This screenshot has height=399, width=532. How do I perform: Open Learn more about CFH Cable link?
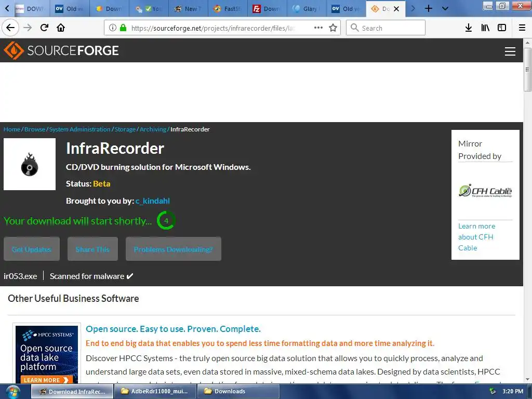[x=477, y=237]
